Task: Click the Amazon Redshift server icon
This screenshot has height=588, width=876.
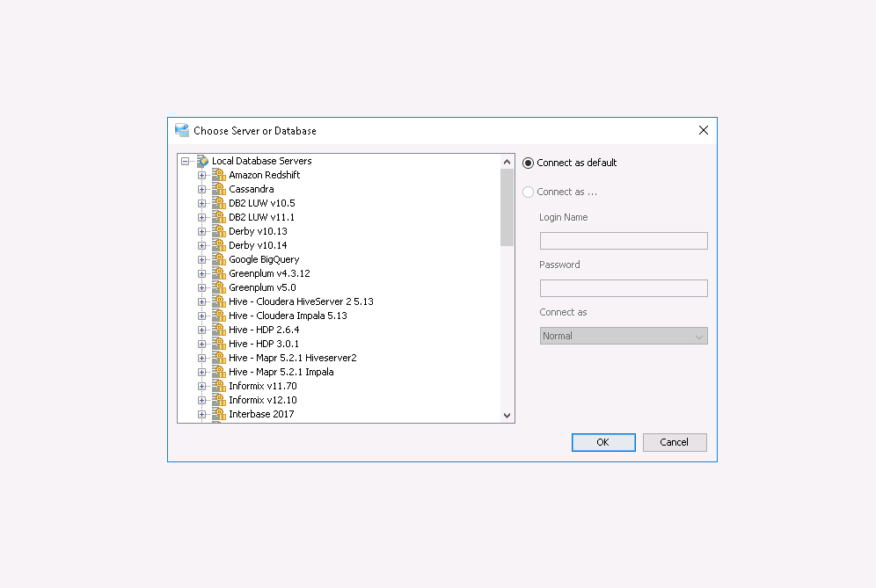Action: click(219, 175)
